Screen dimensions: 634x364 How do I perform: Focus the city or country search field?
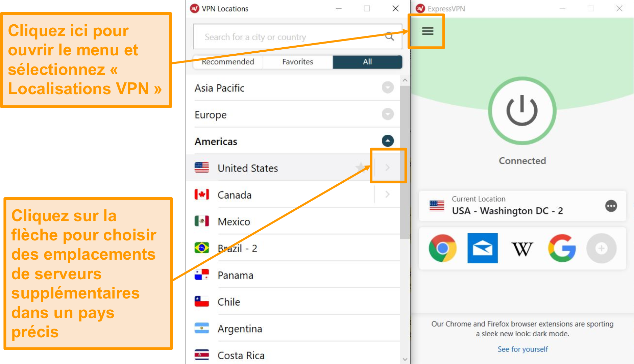[x=297, y=36]
